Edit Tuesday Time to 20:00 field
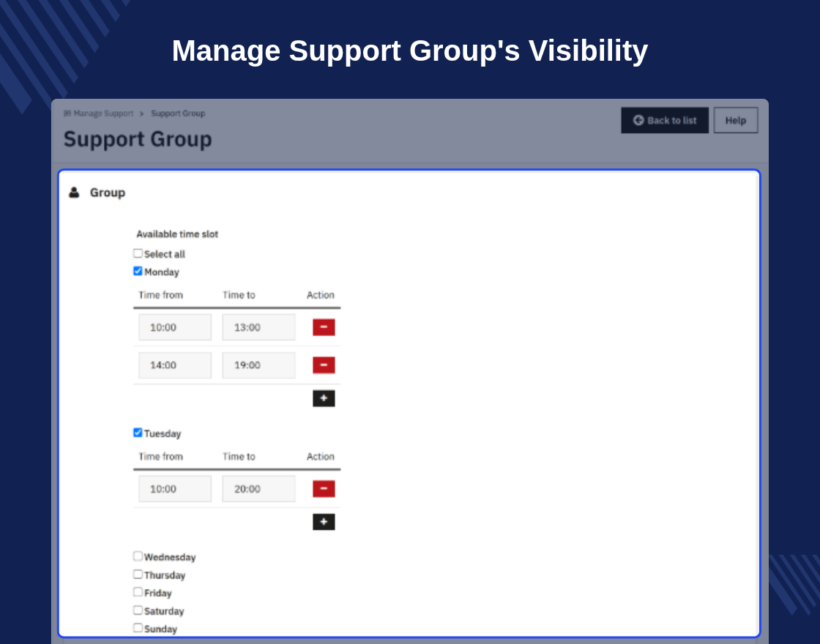The height and width of the screenshot is (644, 820). coord(259,489)
